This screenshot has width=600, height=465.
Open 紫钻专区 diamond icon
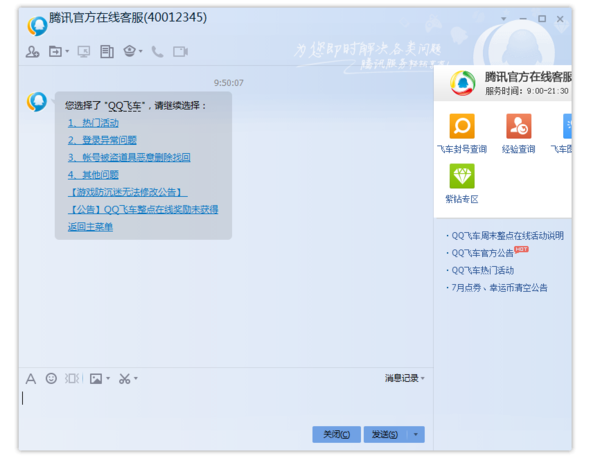[462, 176]
